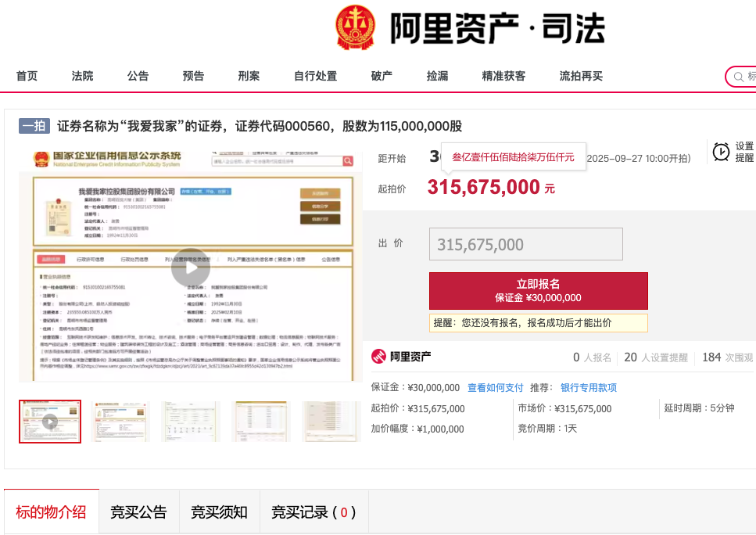
Task: Open the 流拍再买 nav item
Action: point(581,76)
